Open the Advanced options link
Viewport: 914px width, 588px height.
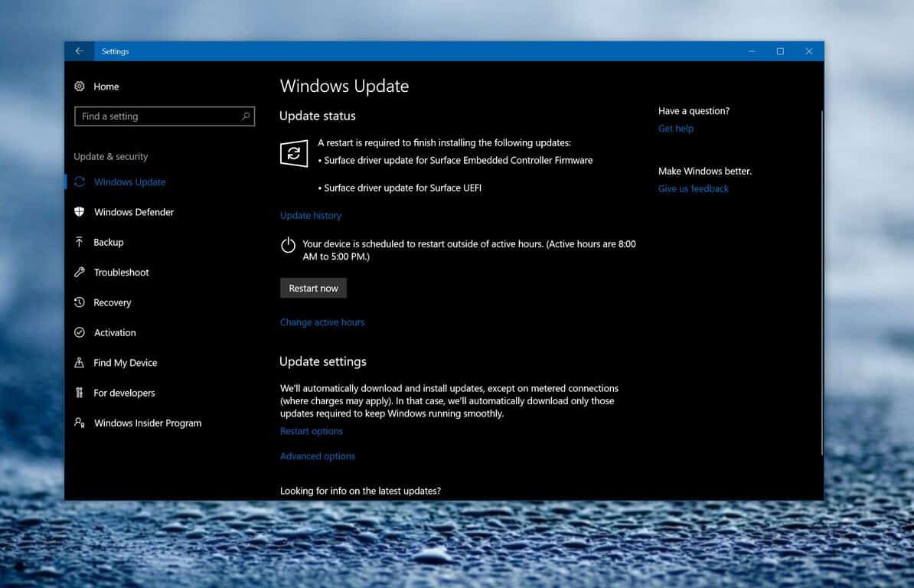pos(318,456)
